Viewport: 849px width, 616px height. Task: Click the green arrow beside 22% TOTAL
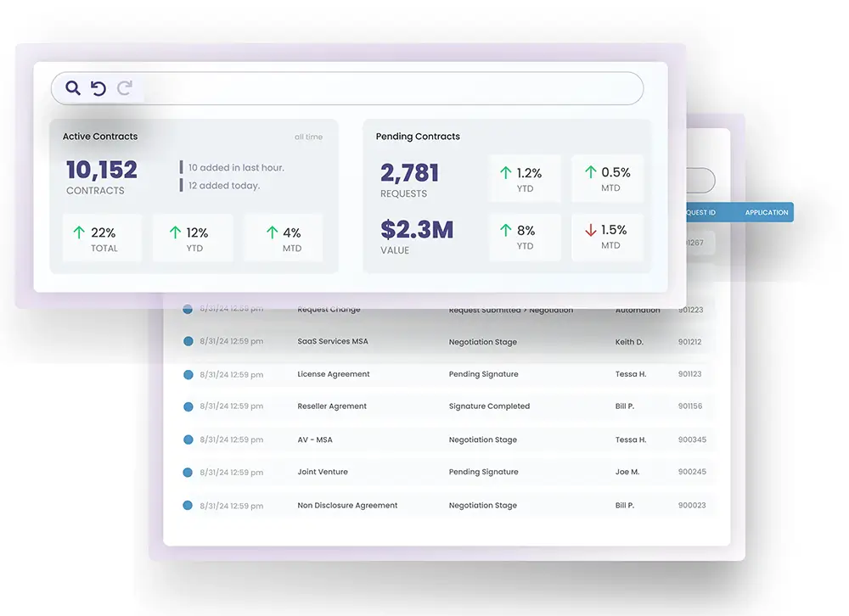[x=79, y=232]
